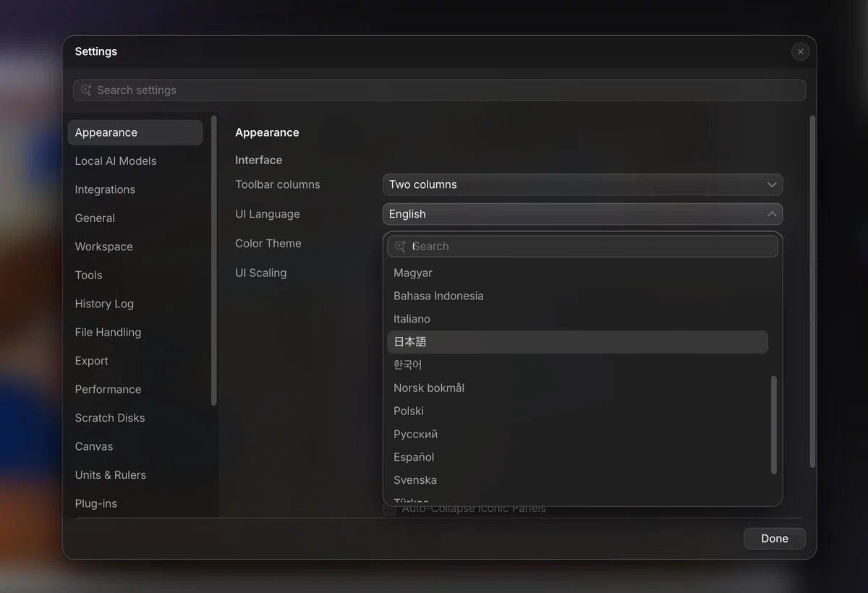Select Norsk bokmål language
This screenshot has width=868, height=593.
click(x=577, y=388)
